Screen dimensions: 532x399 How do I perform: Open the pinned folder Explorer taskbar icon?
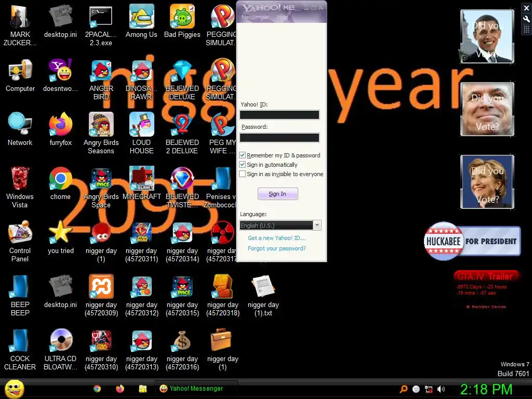click(142, 389)
